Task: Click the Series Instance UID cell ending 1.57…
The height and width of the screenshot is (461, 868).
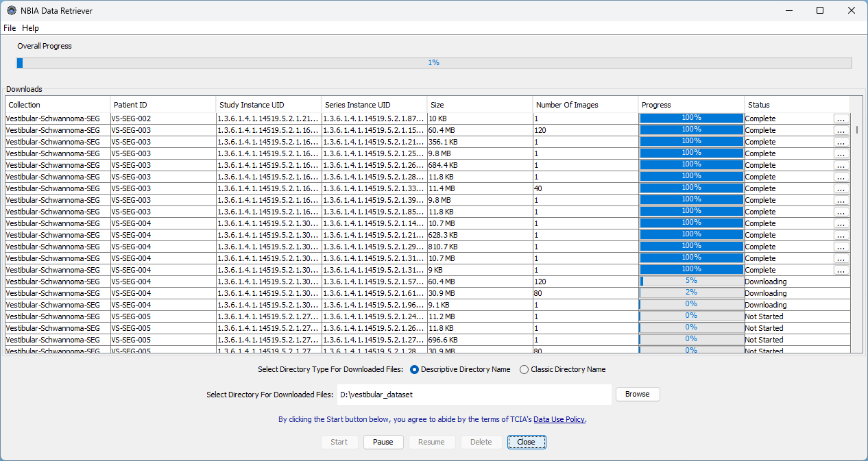Action: pyautogui.click(x=374, y=282)
